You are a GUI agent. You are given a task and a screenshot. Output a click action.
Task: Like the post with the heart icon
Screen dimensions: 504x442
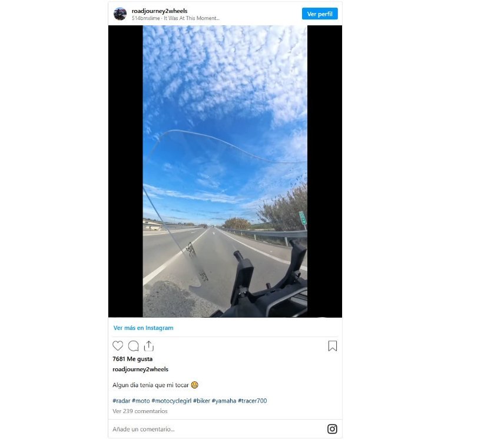[x=118, y=346]
